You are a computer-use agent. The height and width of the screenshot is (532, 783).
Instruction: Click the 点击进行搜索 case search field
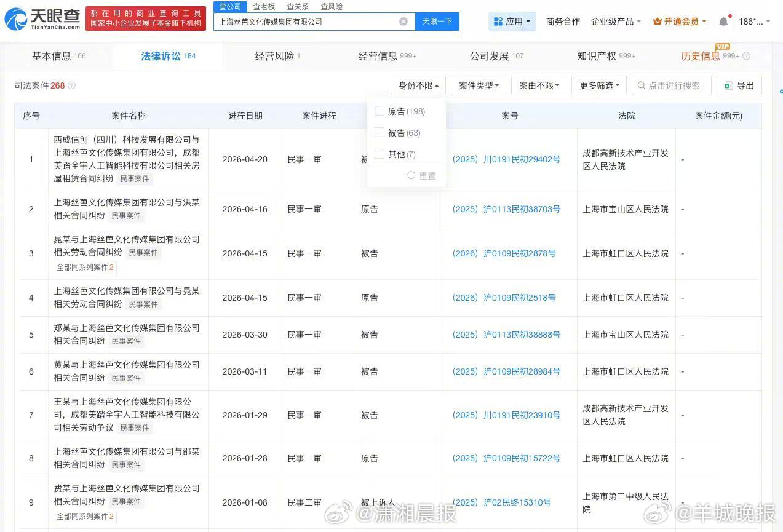672,85
